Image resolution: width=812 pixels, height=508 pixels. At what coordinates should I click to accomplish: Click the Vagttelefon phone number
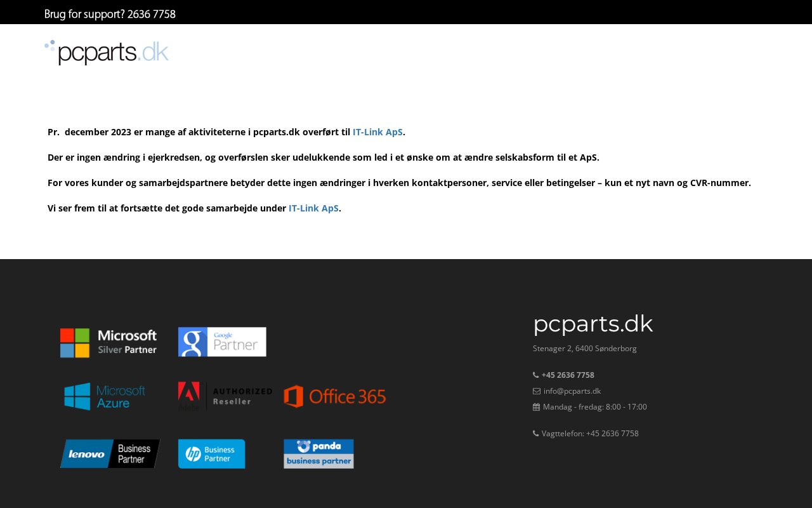point(612,434)
